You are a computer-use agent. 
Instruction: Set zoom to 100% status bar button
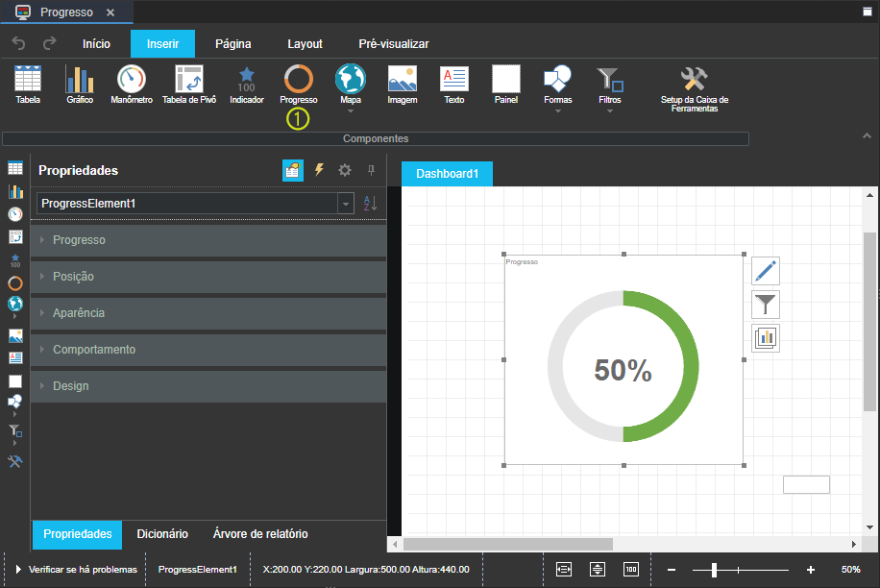click(631, 570)
